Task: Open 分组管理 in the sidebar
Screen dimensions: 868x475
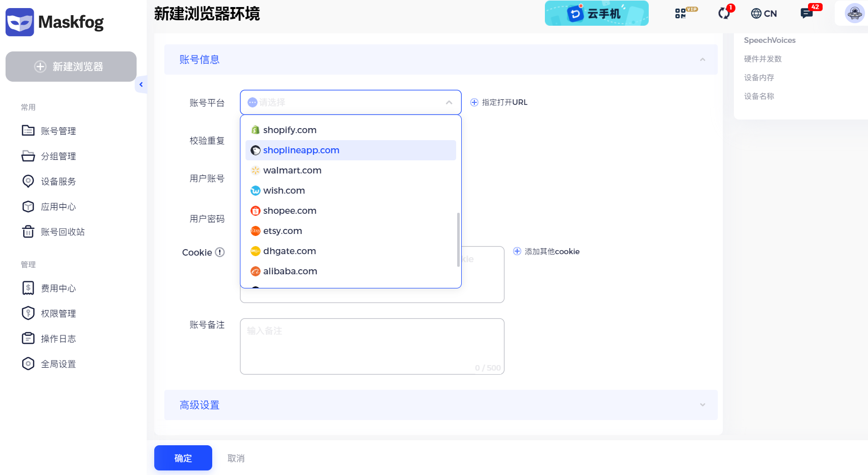Action: (58, 156)
